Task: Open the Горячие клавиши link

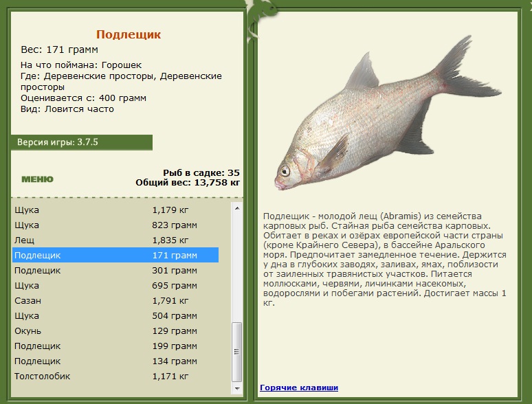Action: tap(299, 388)
